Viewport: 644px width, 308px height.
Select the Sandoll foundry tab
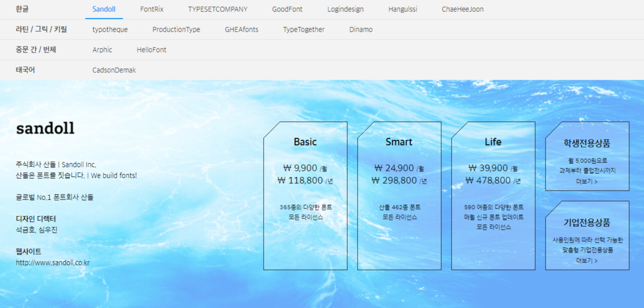(104, 9)
